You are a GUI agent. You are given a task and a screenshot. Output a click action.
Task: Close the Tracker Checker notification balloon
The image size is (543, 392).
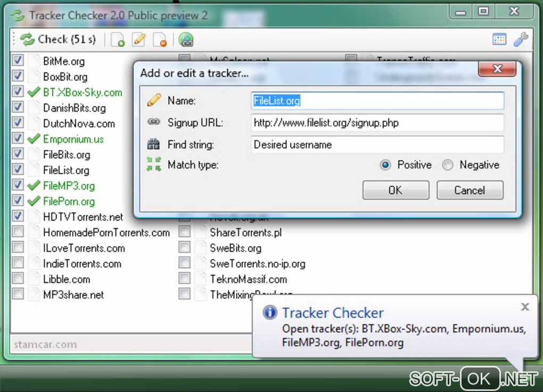point(525,306)
